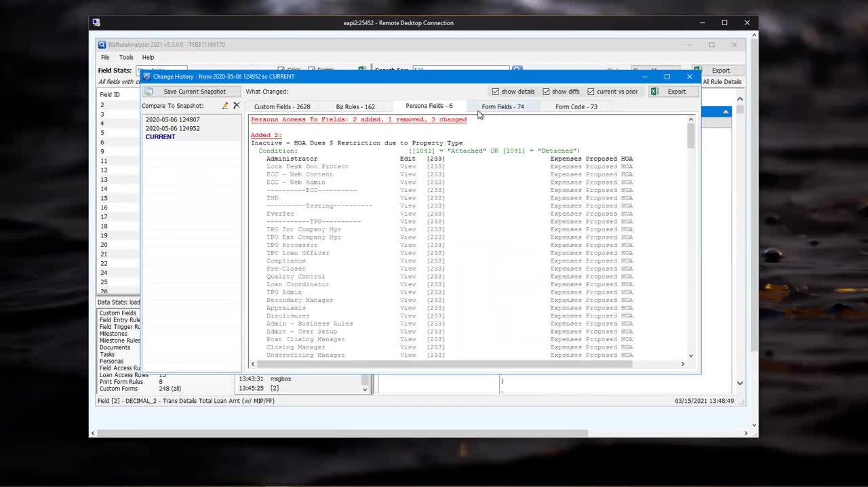
Task: Select Field ID row 25
Action: point(119,281)
